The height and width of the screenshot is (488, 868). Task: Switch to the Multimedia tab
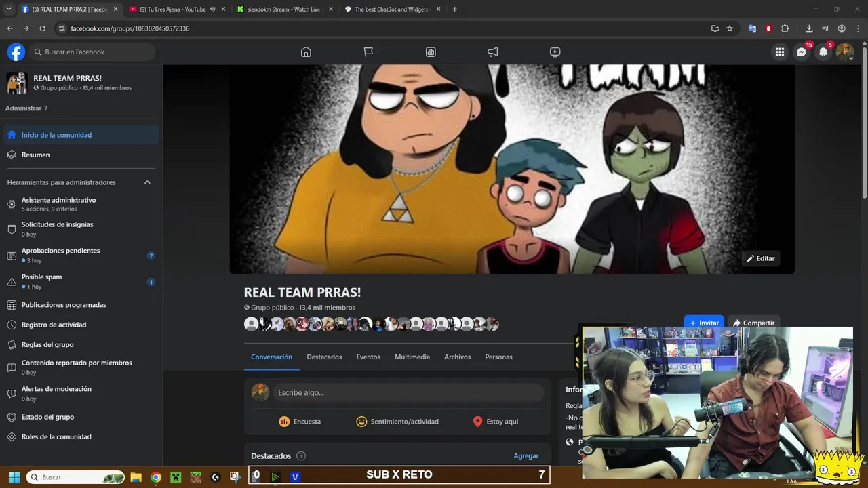point(412,357)
